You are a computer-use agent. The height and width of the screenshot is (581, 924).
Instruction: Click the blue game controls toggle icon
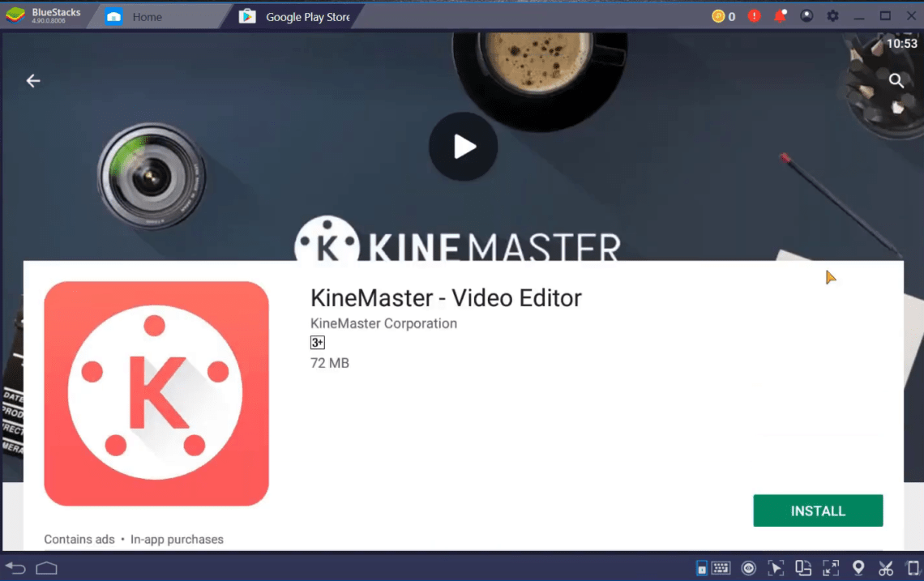701,568
